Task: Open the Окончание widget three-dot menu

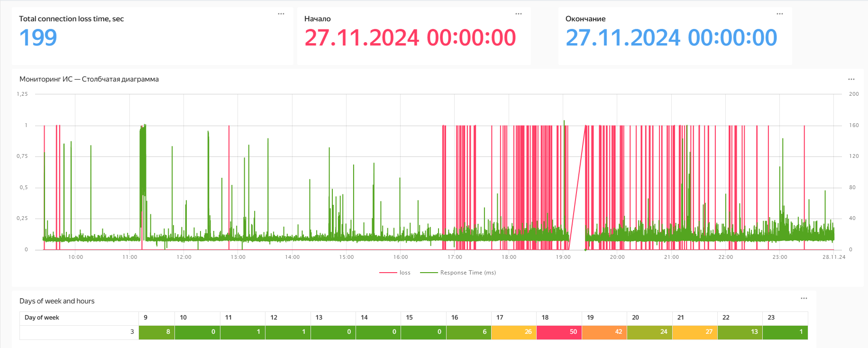Action: coord(780,14)
